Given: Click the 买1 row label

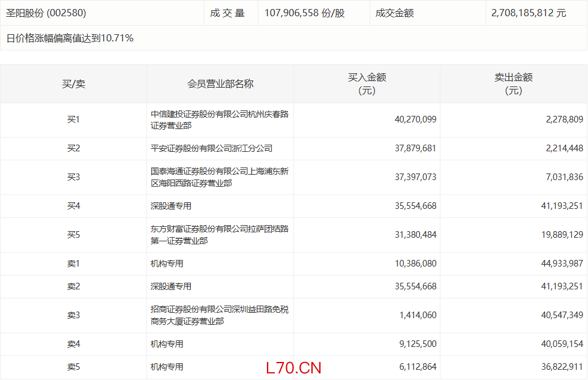Looking at the screenshot, I should pyautogui.click(x=73, y=119).
